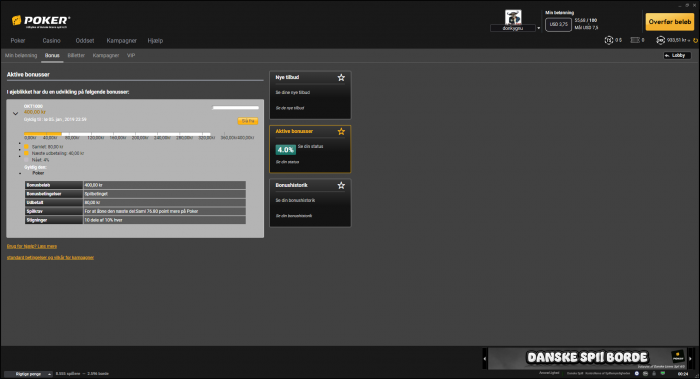Click the tournament dollars TS icon

(608, 40)
